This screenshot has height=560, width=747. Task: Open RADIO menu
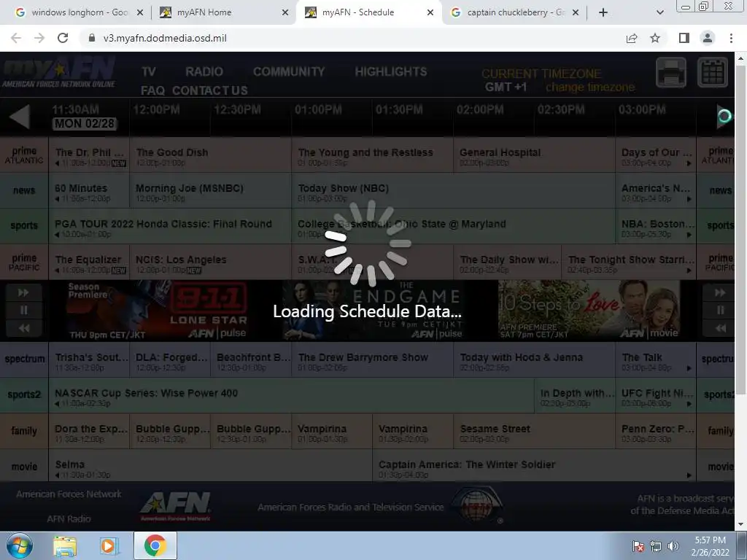point(204,71)
